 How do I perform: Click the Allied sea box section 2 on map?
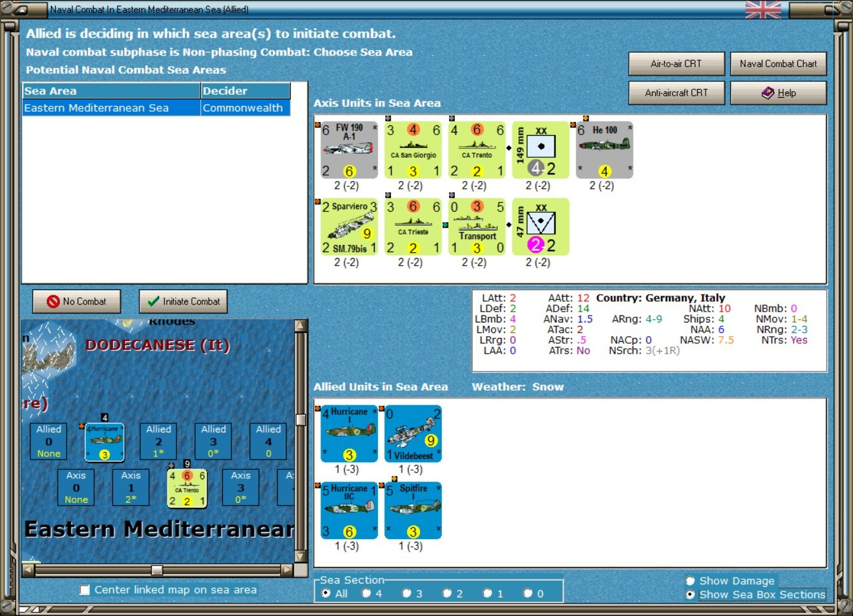point(158,441)
